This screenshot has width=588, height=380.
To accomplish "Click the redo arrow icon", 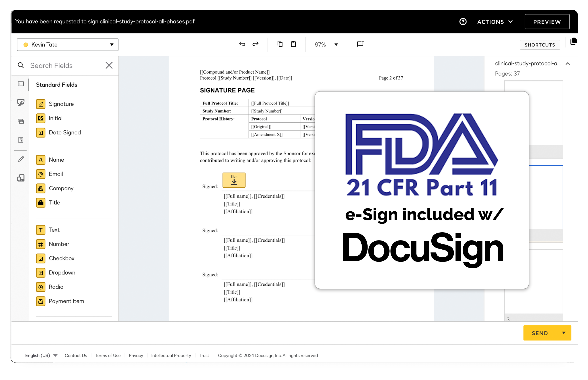I will (256, 44).
